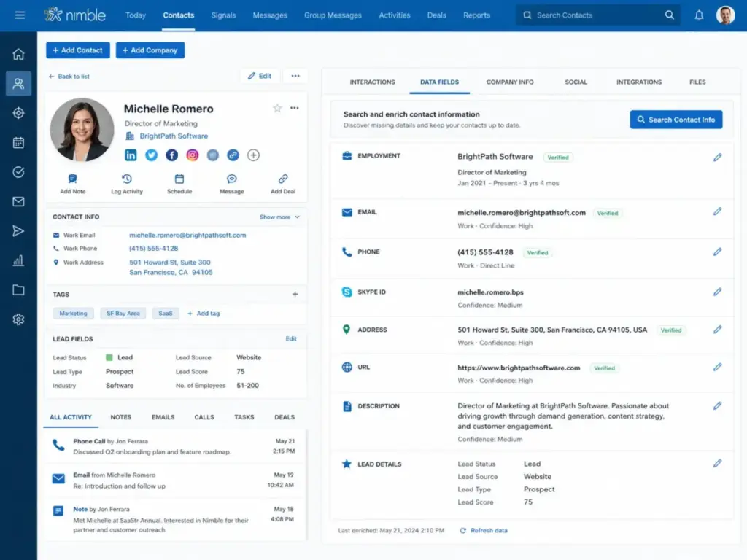Open the mail icon in sidebar
This screenshot has width=747, height=560.
pos(18,201)
